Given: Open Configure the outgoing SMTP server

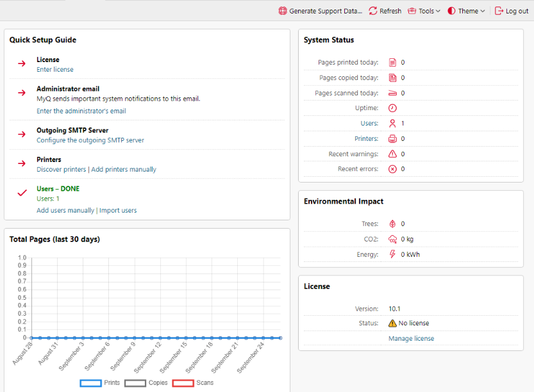Looking at the screenshot, I should (90, 140).
